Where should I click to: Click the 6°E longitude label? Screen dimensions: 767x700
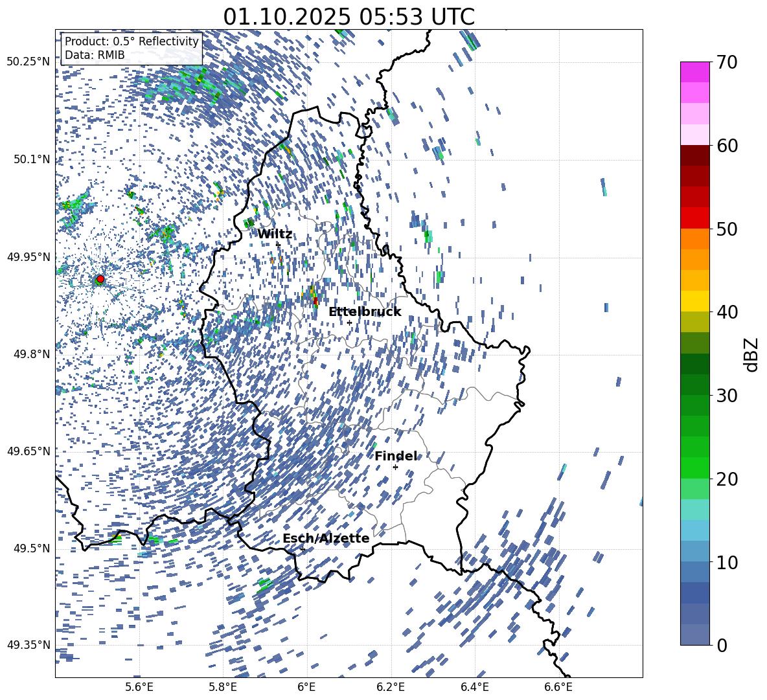pyautogui.click(x=306, y=687)
